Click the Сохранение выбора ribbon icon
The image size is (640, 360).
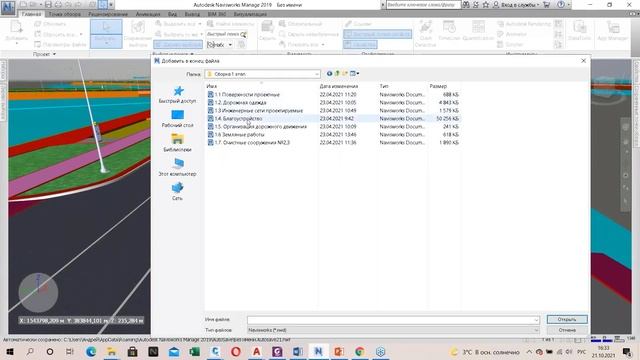138,33
